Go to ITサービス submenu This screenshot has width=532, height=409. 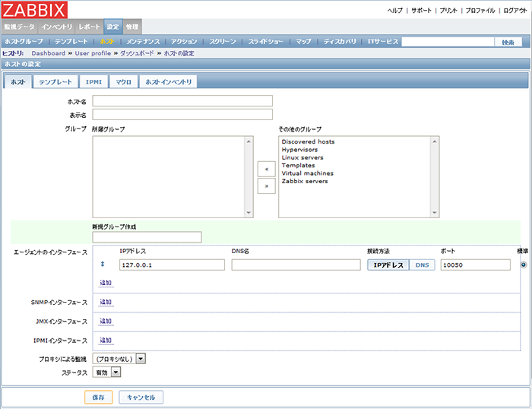(383, 41)
